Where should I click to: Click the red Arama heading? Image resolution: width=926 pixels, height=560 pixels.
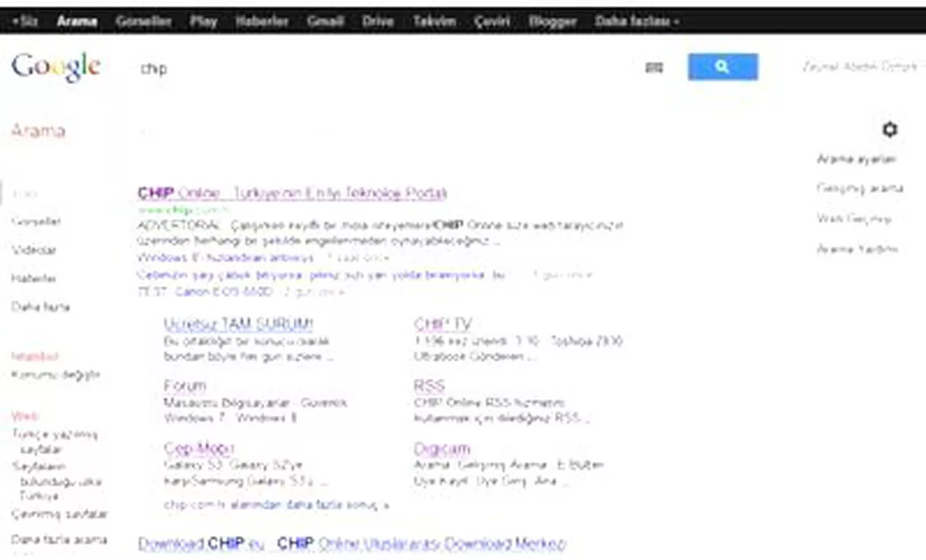pos(37,130)
